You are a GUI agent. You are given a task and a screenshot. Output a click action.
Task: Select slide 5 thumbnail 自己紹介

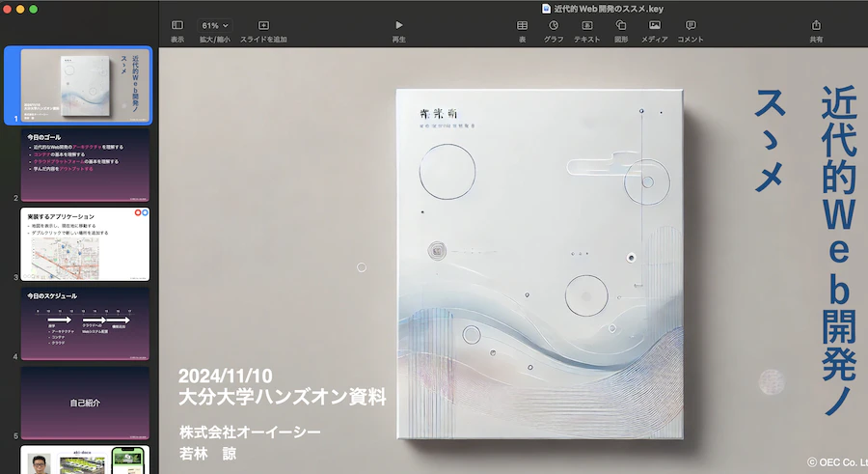pyautogui.click(x=85, y=403)
